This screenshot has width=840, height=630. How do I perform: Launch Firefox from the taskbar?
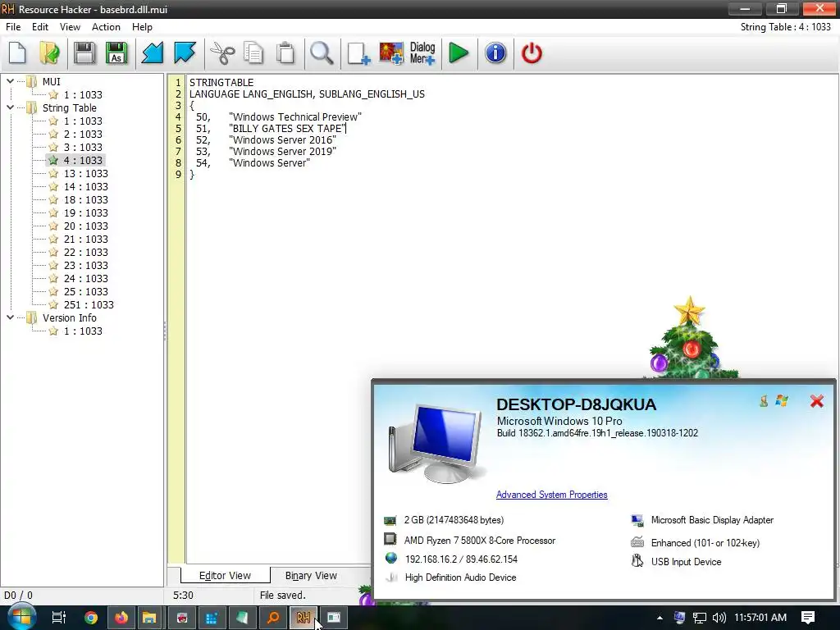(121, 618)
